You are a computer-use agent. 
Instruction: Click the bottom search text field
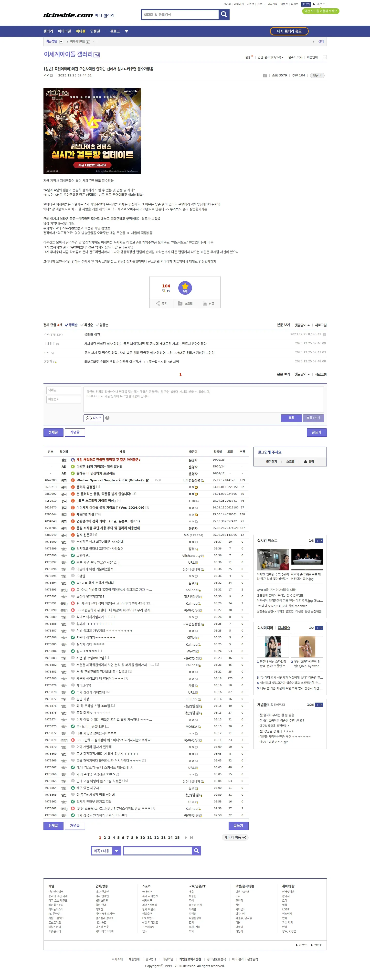pos(158,851)
